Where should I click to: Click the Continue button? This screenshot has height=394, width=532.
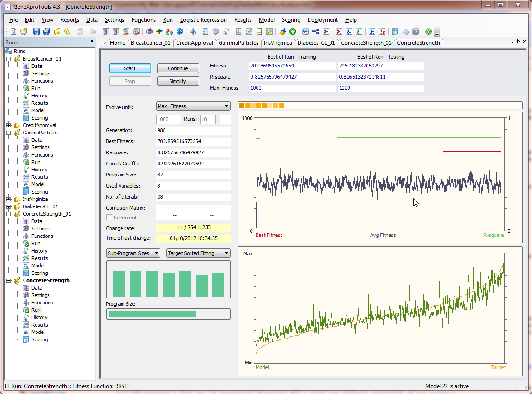178,68
